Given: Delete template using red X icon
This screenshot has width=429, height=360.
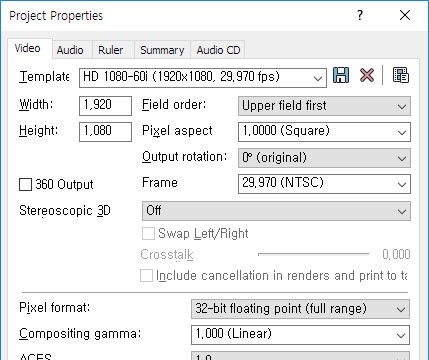Looking at the screenshot, I should tap(367, 75).
